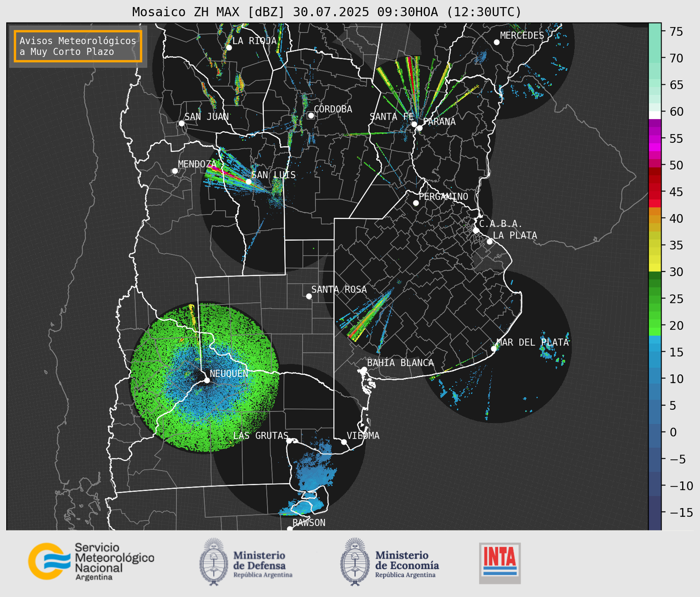This screenshot has height=597, width=700.
Task: Click the −15 label on colorbar
Action: 681,512
